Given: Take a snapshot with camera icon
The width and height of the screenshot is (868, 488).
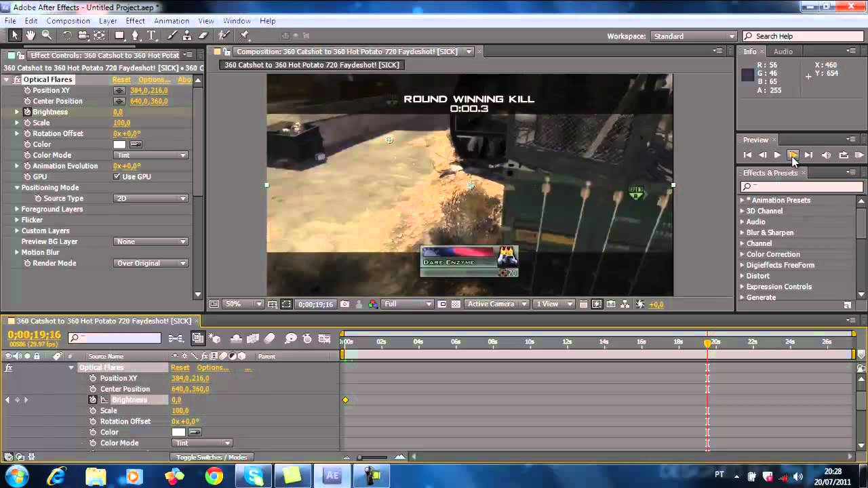Looking at the screenshot, I should tap(344, 304).
